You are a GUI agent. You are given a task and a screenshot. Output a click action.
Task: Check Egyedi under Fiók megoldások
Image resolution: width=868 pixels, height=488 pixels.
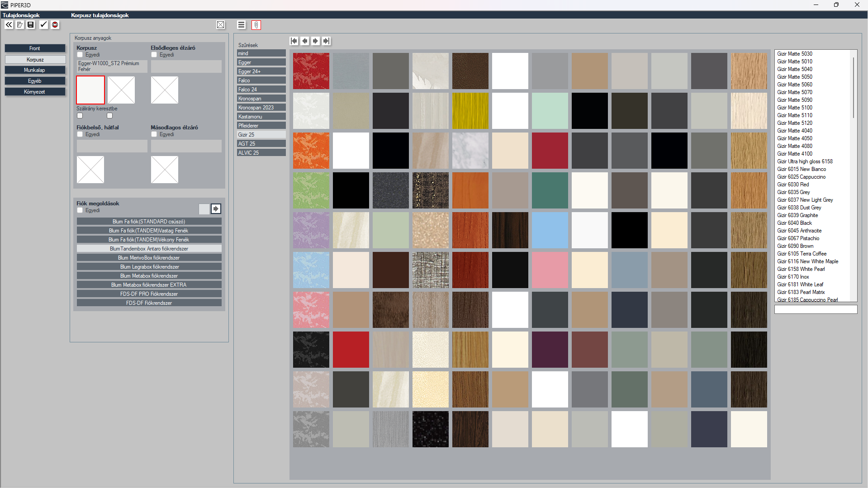(x=80, y=210)
